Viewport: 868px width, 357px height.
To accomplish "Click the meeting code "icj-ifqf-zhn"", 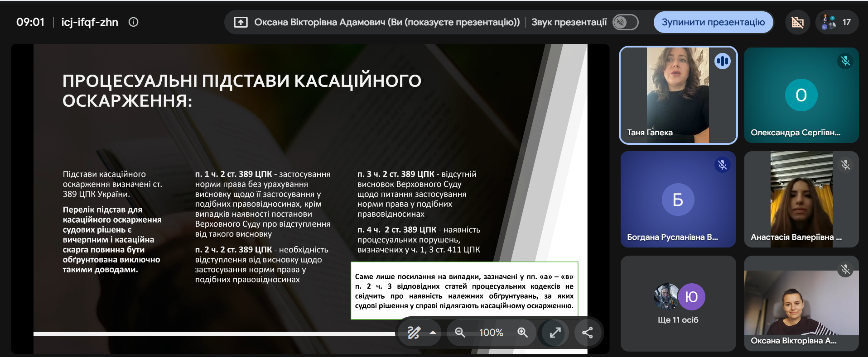I will point(90,22).
